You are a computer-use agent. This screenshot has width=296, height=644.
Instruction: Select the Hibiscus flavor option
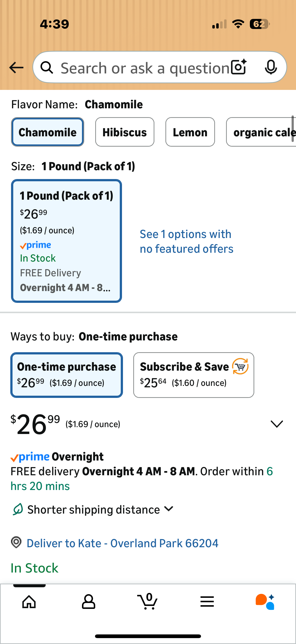(125, 132)
